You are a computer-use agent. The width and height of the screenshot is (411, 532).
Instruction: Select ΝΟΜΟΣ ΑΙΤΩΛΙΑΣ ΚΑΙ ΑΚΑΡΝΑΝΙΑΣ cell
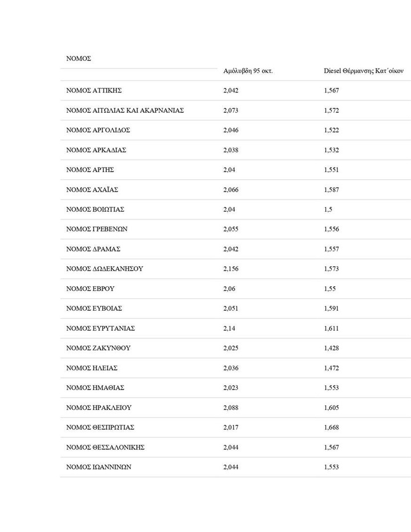pyautogui.click(x=125, y=111)
